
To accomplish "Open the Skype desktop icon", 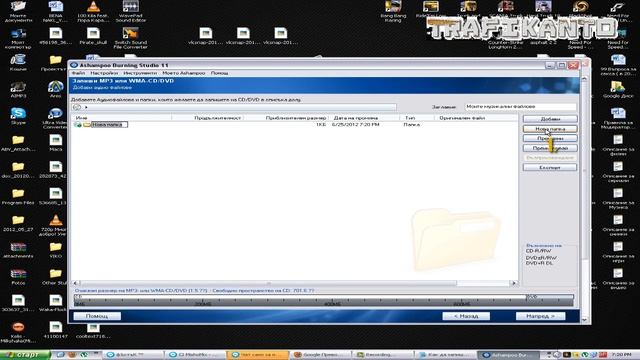I will pos(18,116).
